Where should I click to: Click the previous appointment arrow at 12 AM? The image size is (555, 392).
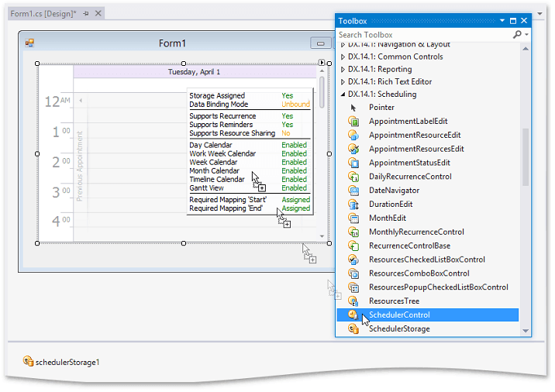[x=81, y=101]
